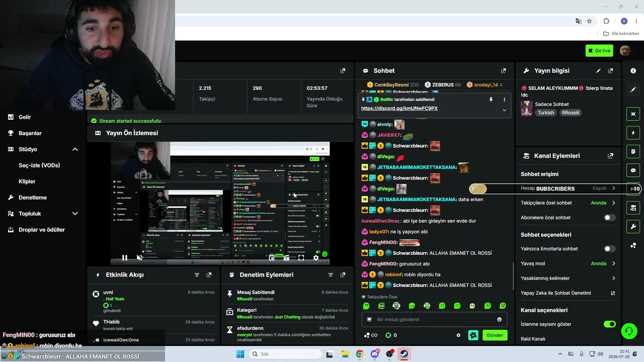The image size is (644, 362).
Task: Open chat settings gear icon
Action: click(458, 335)
